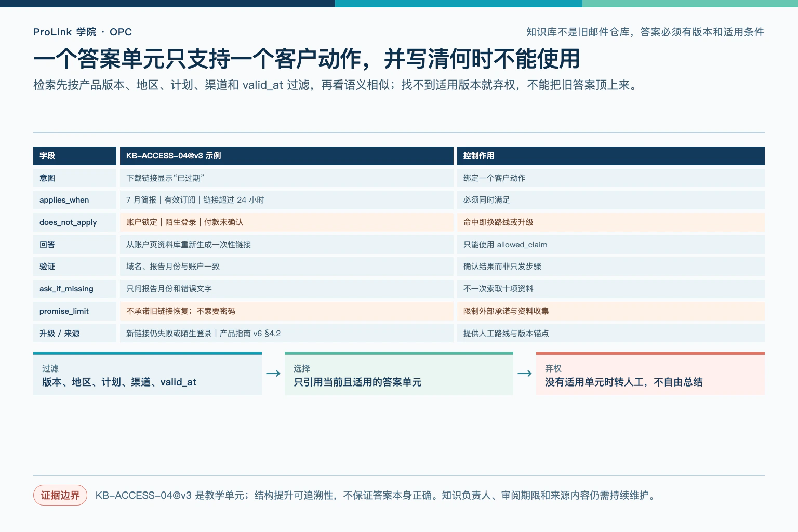The image size is (798, 532).
Task: Select the '意图' field cell
Action: click(x=75, y=178)
